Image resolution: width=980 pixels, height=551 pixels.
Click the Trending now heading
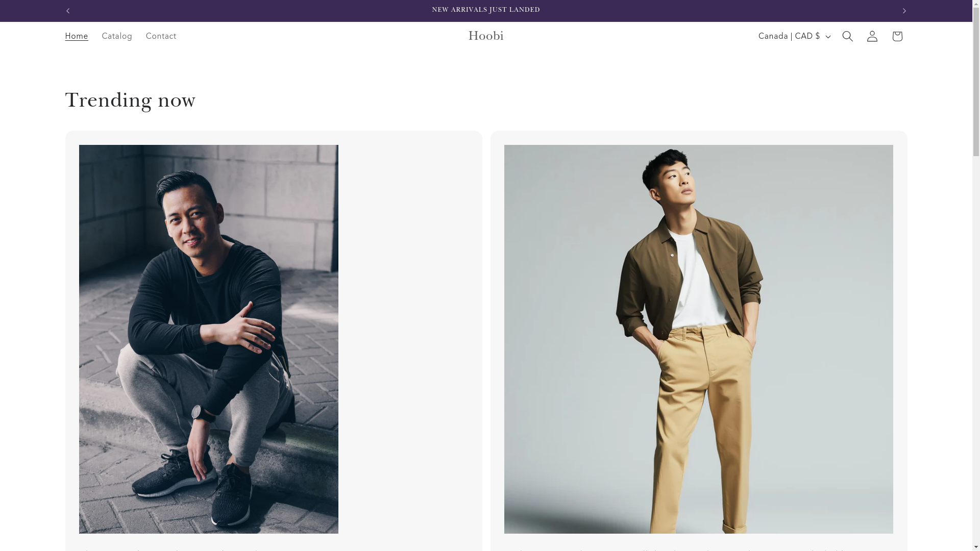point(130,100)
